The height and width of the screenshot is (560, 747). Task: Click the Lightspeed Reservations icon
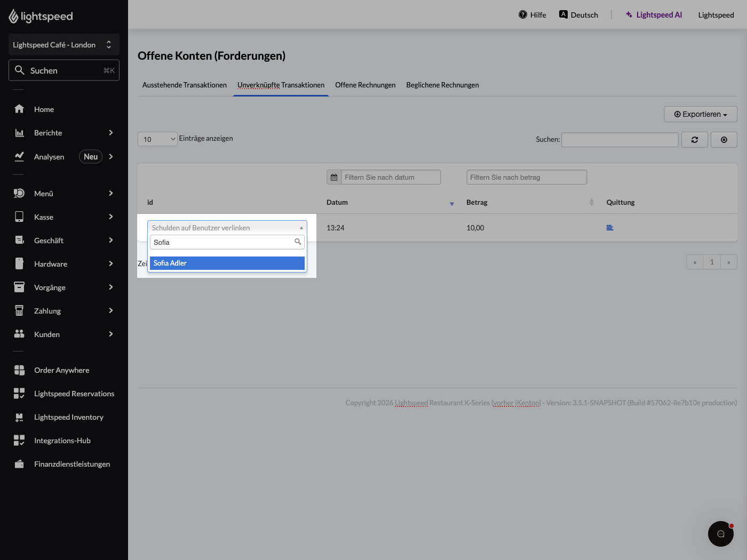(19, 394)
